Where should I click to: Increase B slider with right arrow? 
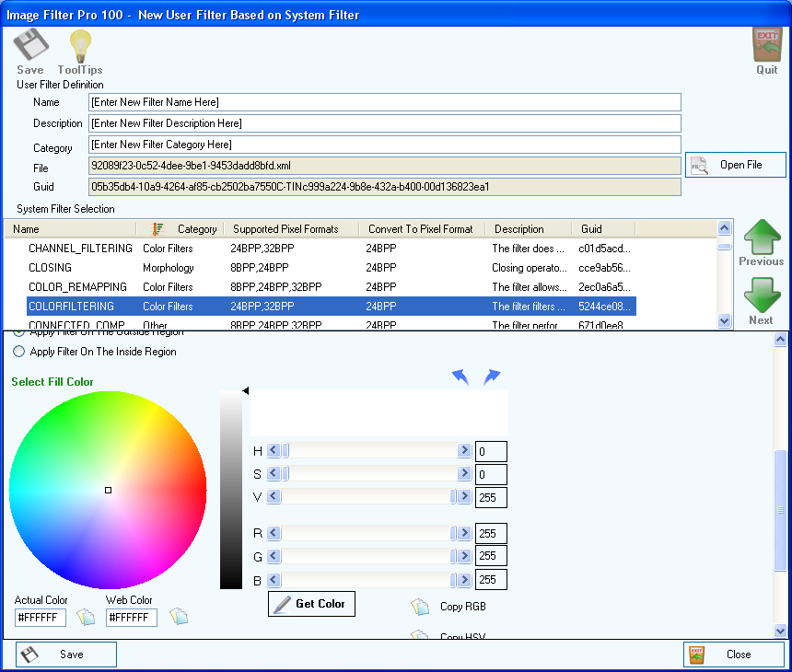tap(465, 580)
